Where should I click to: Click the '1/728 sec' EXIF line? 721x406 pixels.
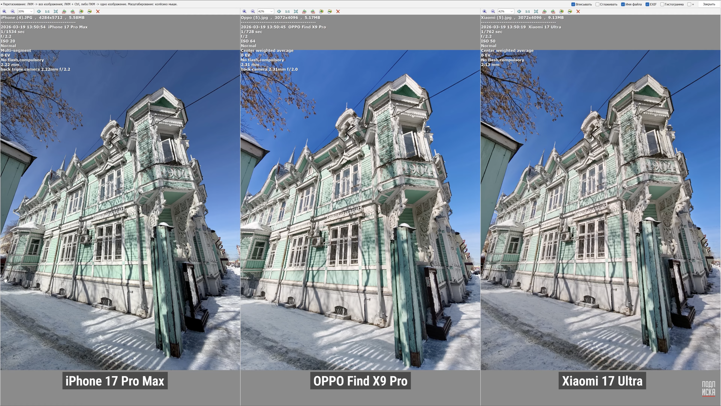[x=251, y=32]
